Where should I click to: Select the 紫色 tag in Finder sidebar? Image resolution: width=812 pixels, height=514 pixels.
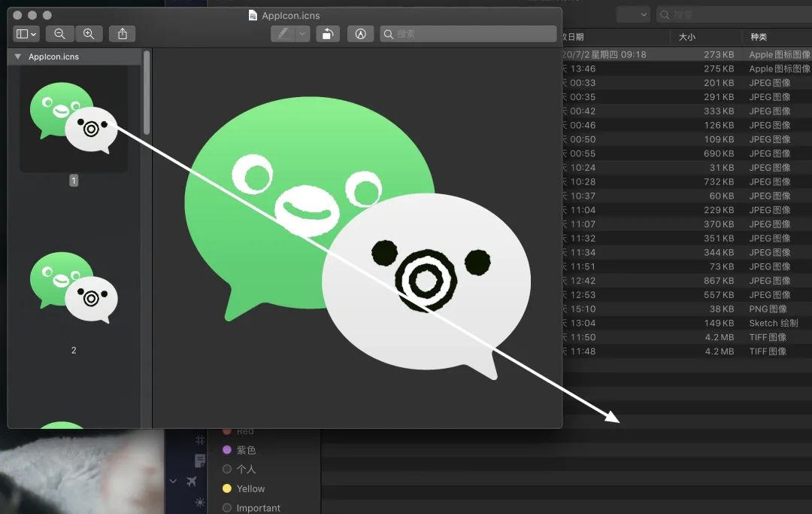tap(246, 450)
